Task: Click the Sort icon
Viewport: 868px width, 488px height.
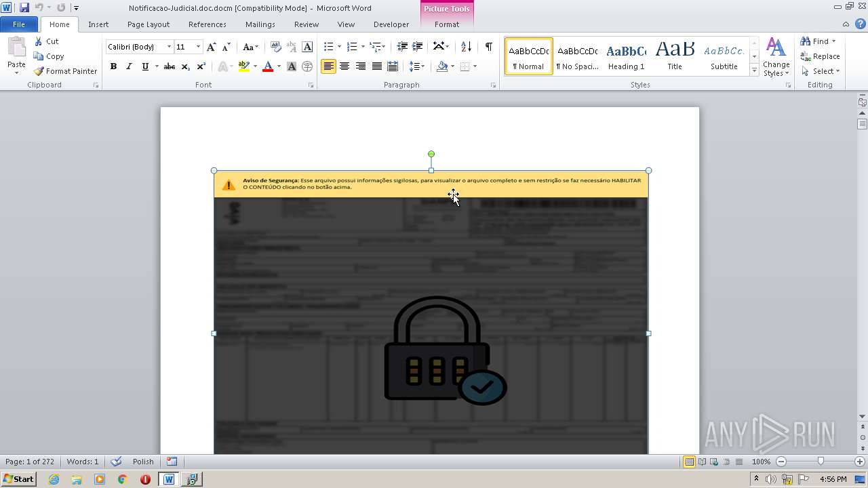Action: 466,47
